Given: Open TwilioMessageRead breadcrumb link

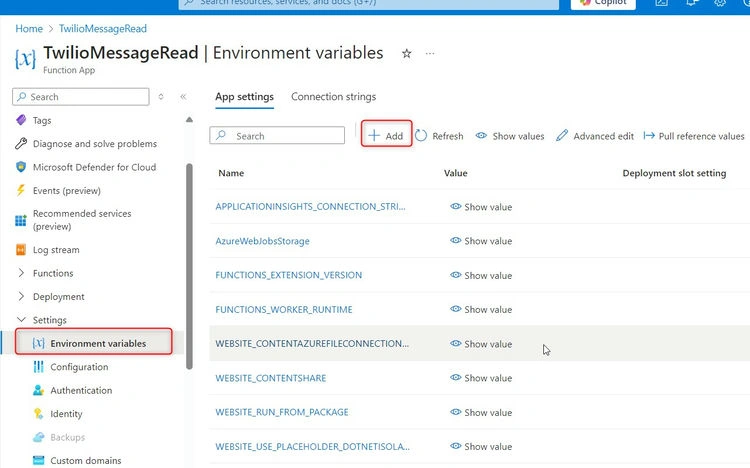Looking at the screenshot, I should pyautogui.click(x=103, y=29).
